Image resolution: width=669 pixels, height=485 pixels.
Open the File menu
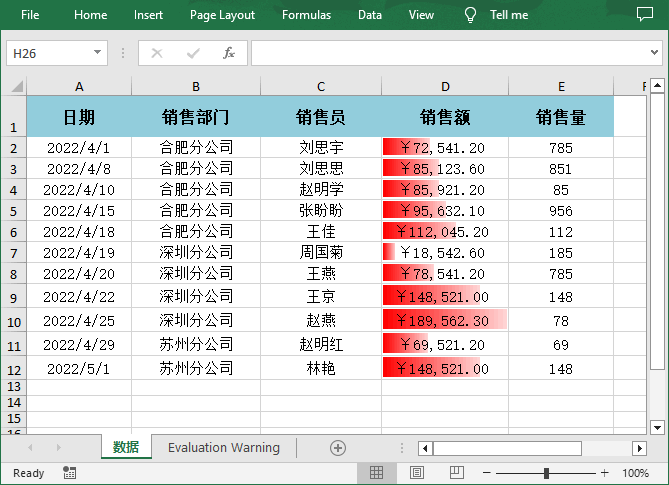coord(30,15)
